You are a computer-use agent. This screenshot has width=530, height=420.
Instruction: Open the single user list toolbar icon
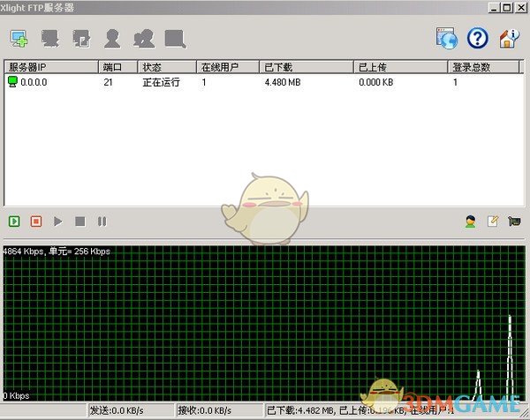(112, 39)
